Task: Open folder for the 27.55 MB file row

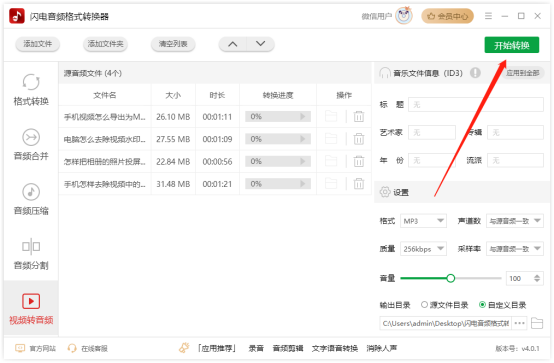Action: click(331, 139)
